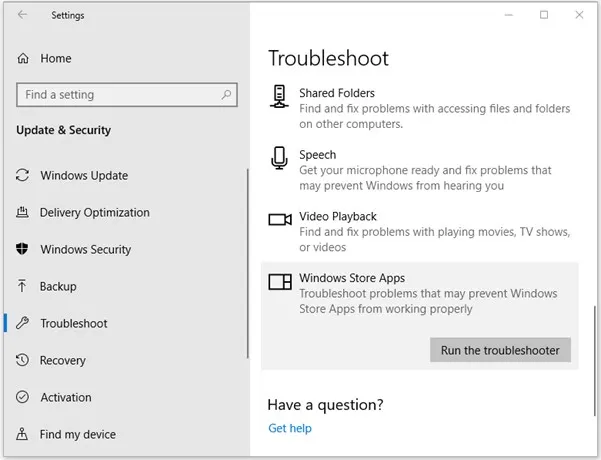Go back using the back arrow
The height and width of the screenshot is (460, 601).
pos(23,15)
